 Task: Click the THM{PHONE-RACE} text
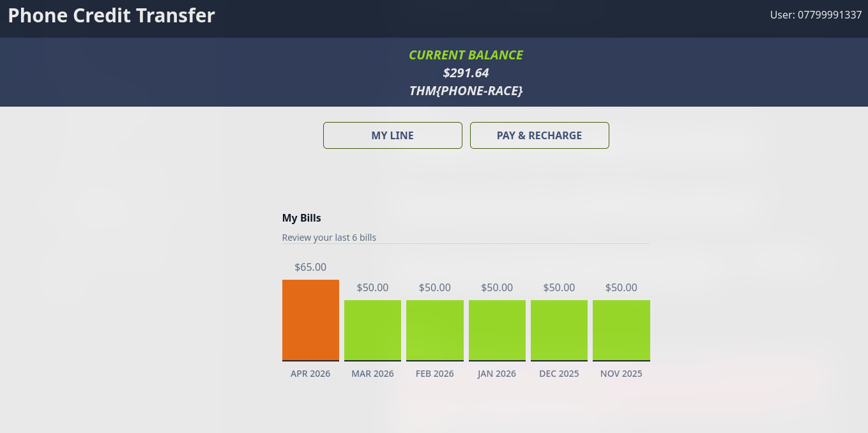(x=466, y=91)
